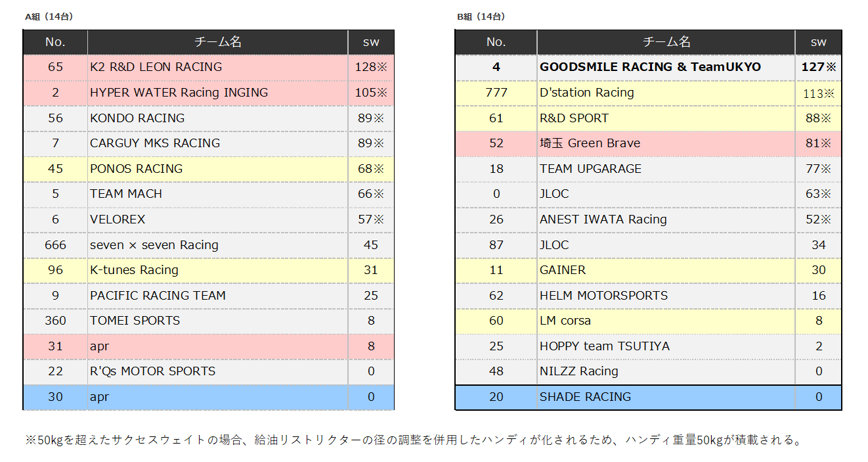The width and height of the screenshot is (868, 462).
Task: Select the R'Qs MOTOR SPORTS row
Action: (152, 371)
